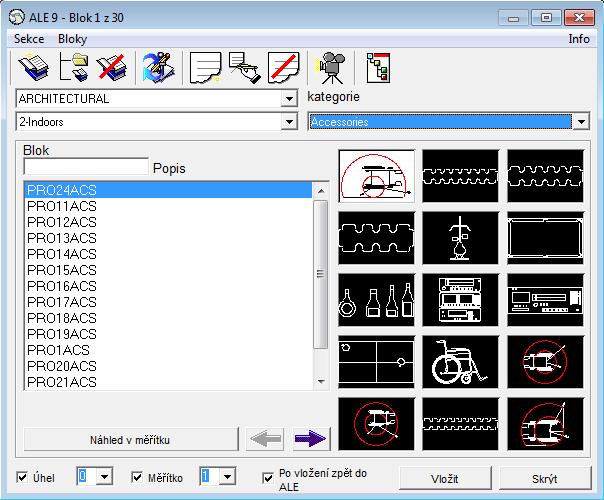Select PRO21ACS in the block list
604x500 pixels.
coord(168,382)
